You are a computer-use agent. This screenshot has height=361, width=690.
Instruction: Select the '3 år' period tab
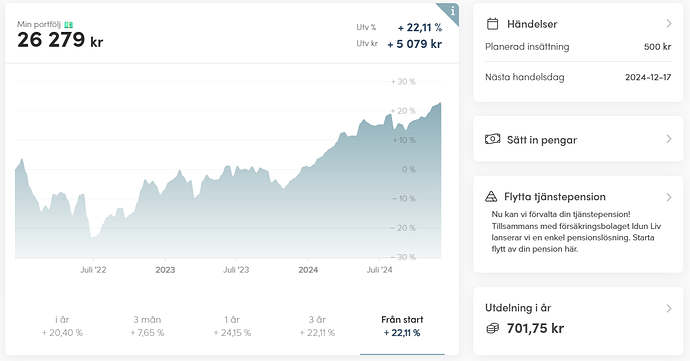[x=317, y=326]
